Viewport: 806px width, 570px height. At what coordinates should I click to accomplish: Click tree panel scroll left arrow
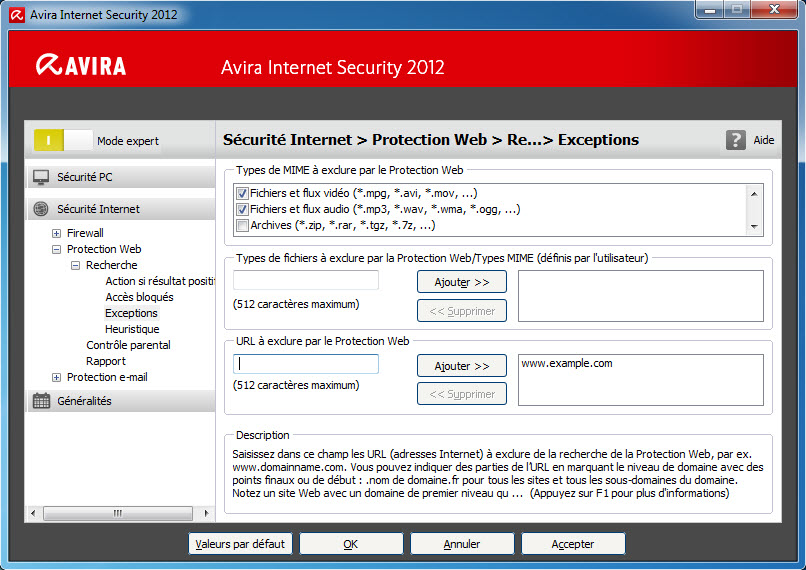point(33,513)
